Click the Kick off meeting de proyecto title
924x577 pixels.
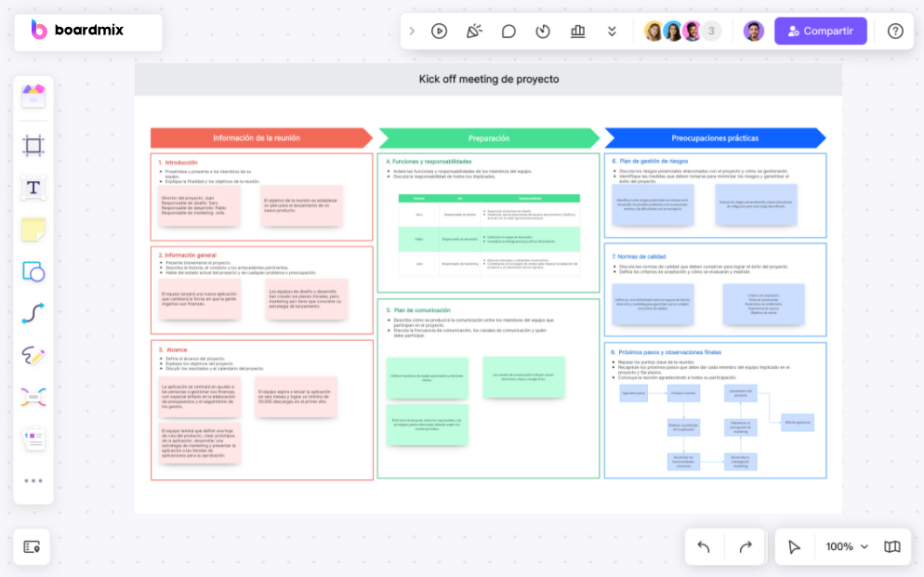click(489, 79)
